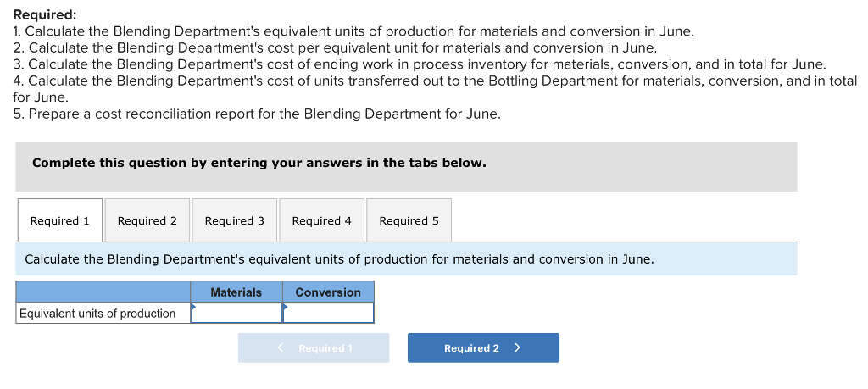Show the Required 5 tab
The height and width of the screenshot is (389, 868).
coord(409,221)
